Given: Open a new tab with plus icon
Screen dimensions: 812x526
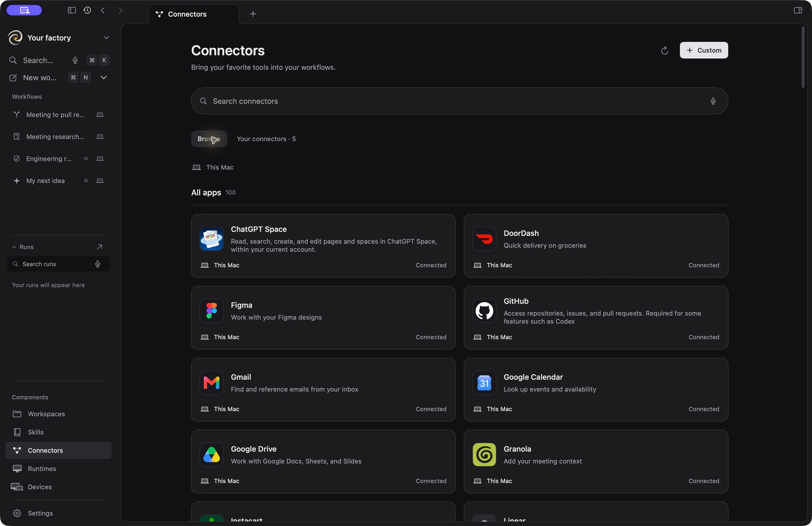Looking at the screenshot, I should (x=253, y=14).
